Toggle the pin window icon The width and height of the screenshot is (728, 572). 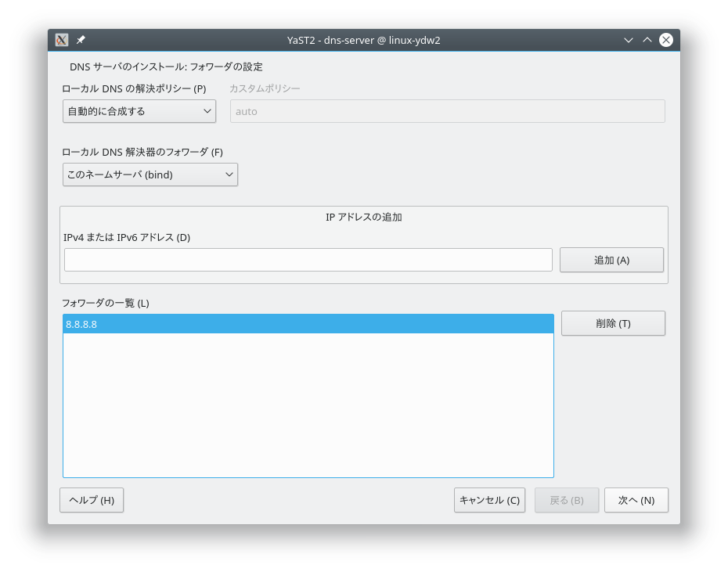[81, 40]
